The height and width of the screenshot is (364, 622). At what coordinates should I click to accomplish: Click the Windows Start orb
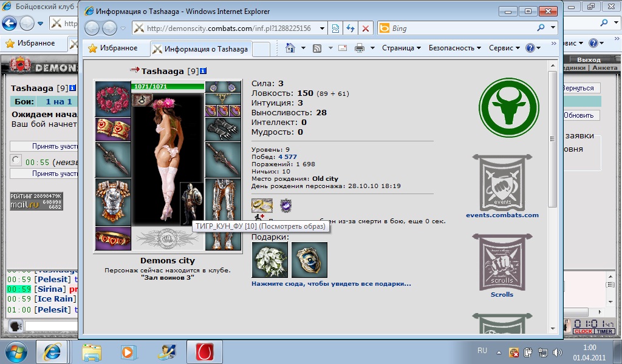[x=16, y=352]
